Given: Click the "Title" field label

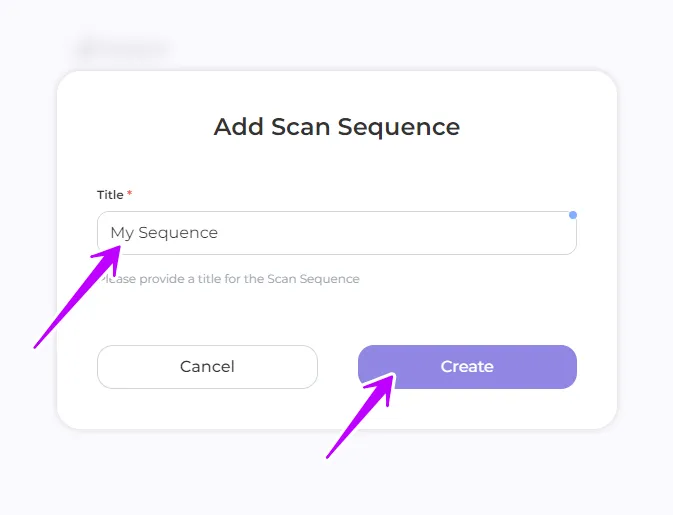Looking at the screenshot, I should 110,195.
